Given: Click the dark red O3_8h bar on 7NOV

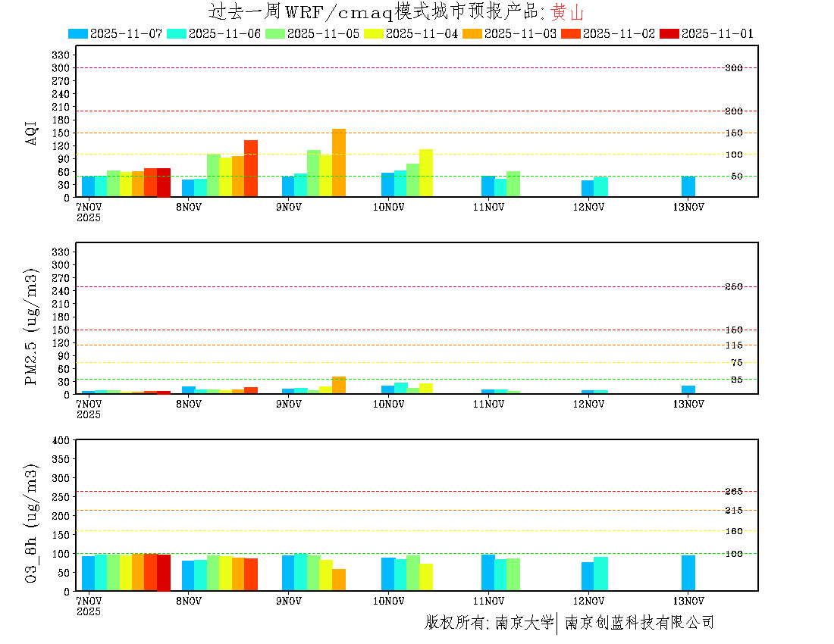Looking at the screenshot, I should 164,573.
